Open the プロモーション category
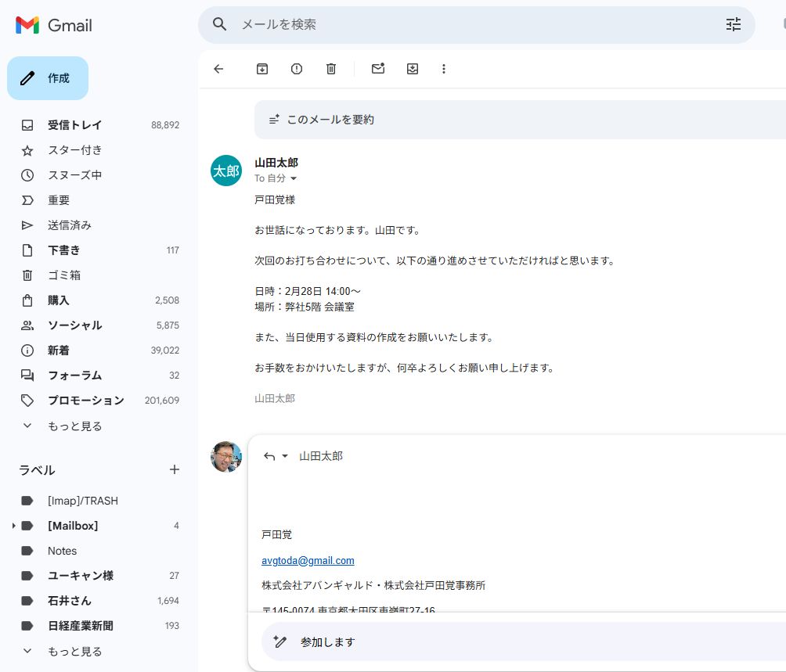 point(85,400)
